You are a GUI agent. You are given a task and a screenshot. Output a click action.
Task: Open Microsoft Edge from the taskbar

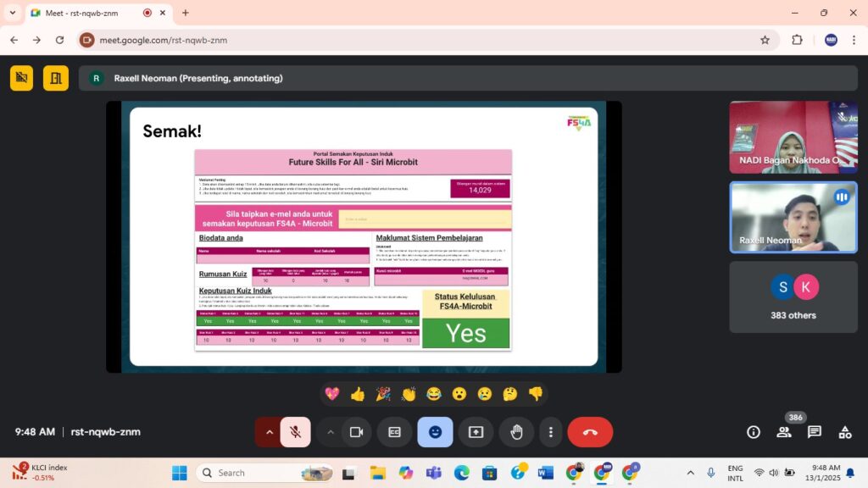click(x=462, y=473)
